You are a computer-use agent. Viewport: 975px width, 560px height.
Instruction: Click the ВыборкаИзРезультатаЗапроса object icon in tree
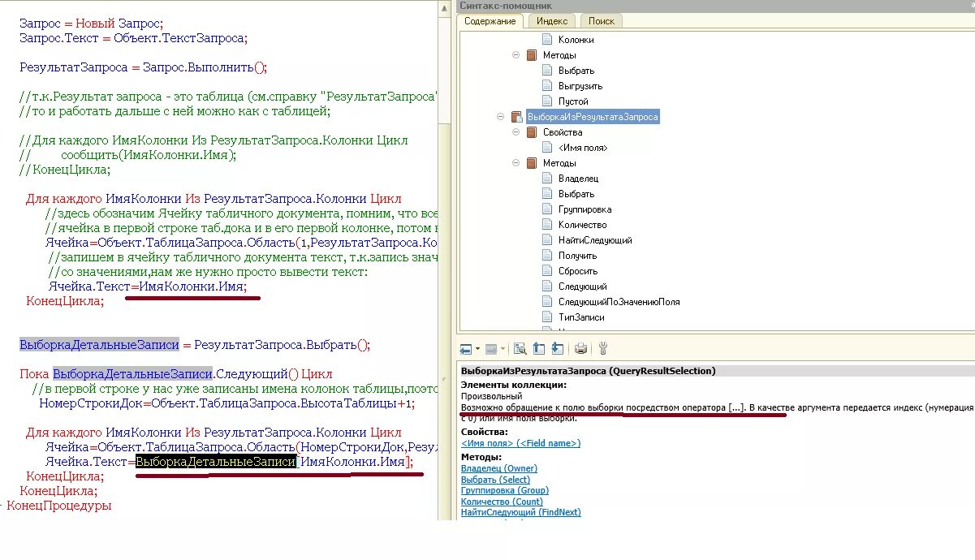point(516,117)
